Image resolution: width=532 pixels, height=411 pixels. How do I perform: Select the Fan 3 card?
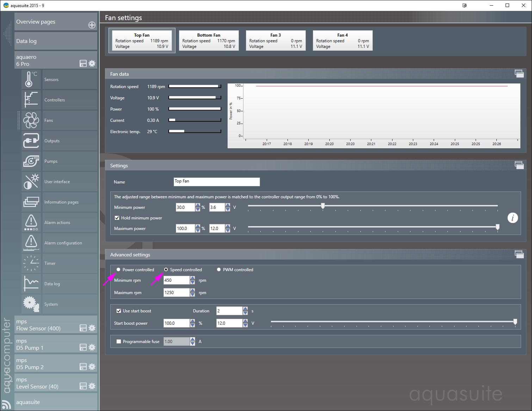[x=276, y=41]
